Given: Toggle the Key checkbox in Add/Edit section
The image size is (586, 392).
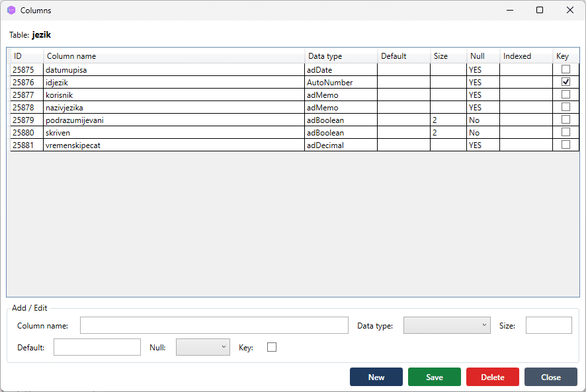Looking at the screenshot, I should (x=271, y=346).
